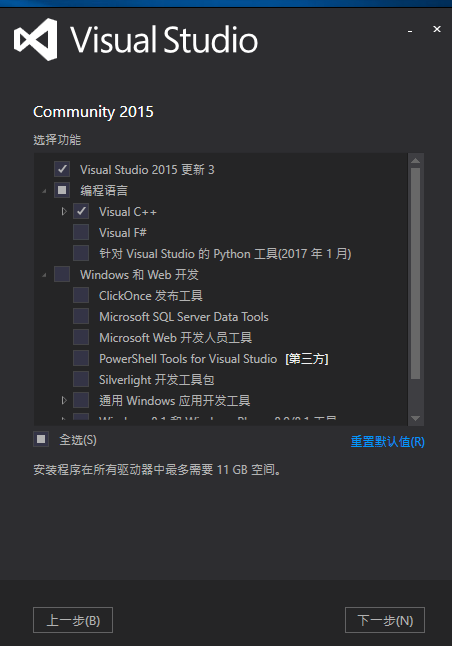Go back with 上一步(B) button
453x646 pixels.
pyautogui.click(x=73, y=620)
